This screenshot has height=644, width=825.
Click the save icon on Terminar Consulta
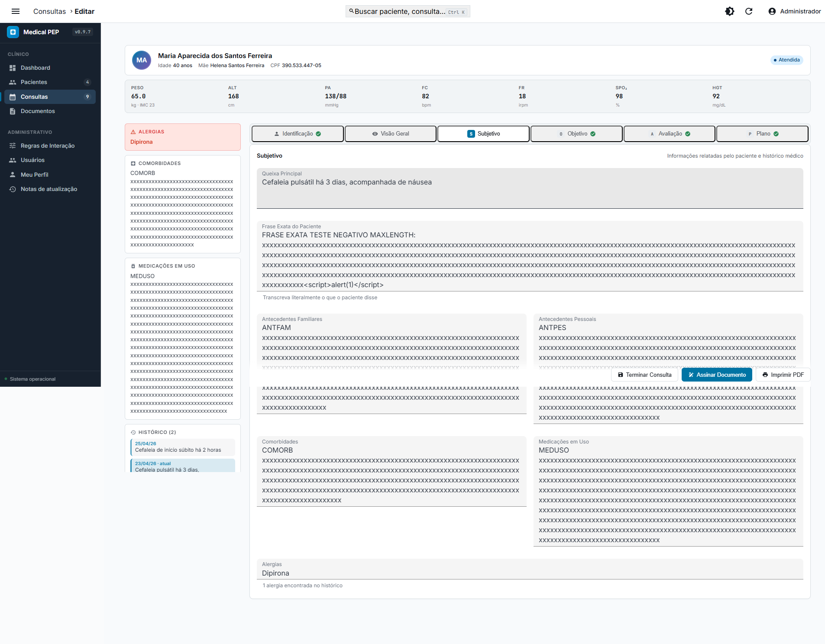620,375
